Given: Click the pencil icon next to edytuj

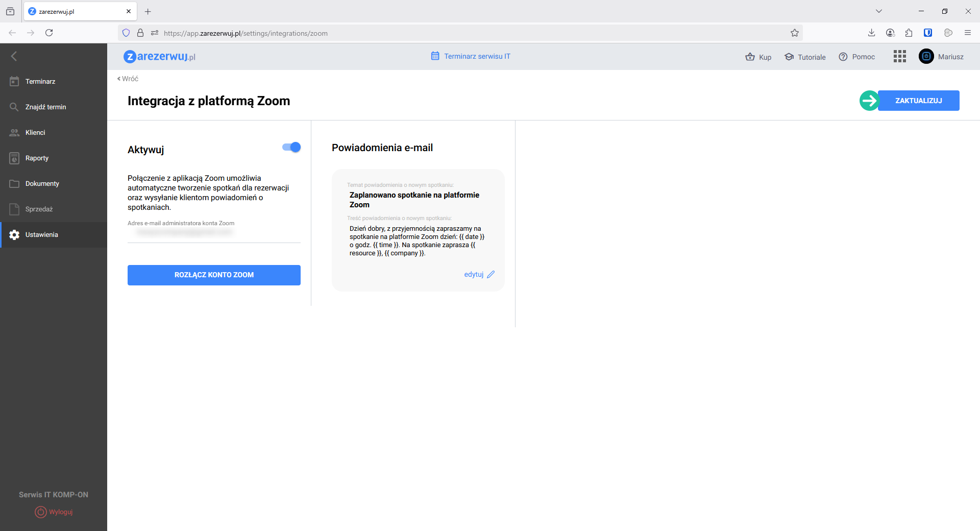Looking at the screenshot, I should [x=491, y=275].
